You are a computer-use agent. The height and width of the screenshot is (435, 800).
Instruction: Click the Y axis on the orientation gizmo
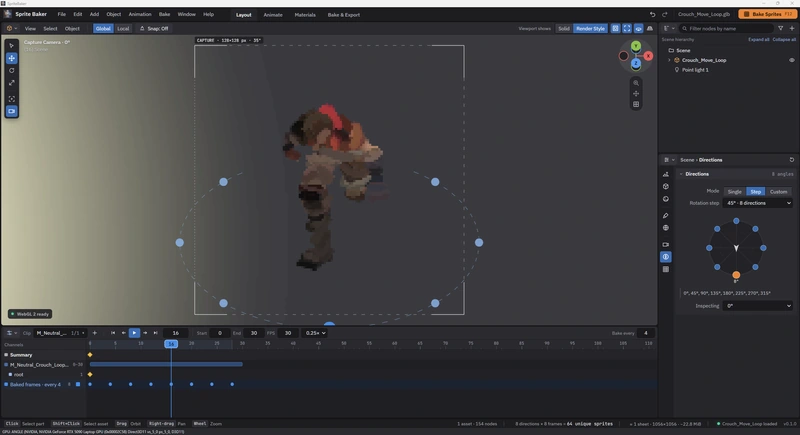pos(636,46)
